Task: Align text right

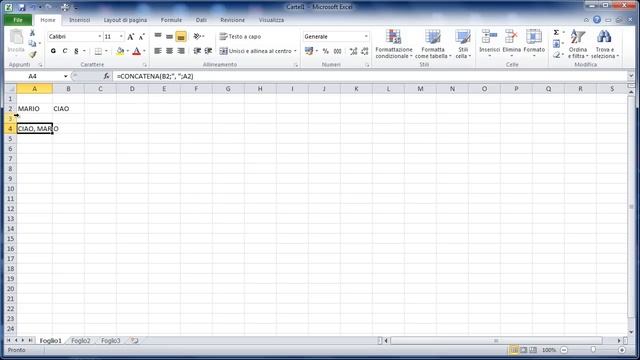Action: click(x=181, y=51)
